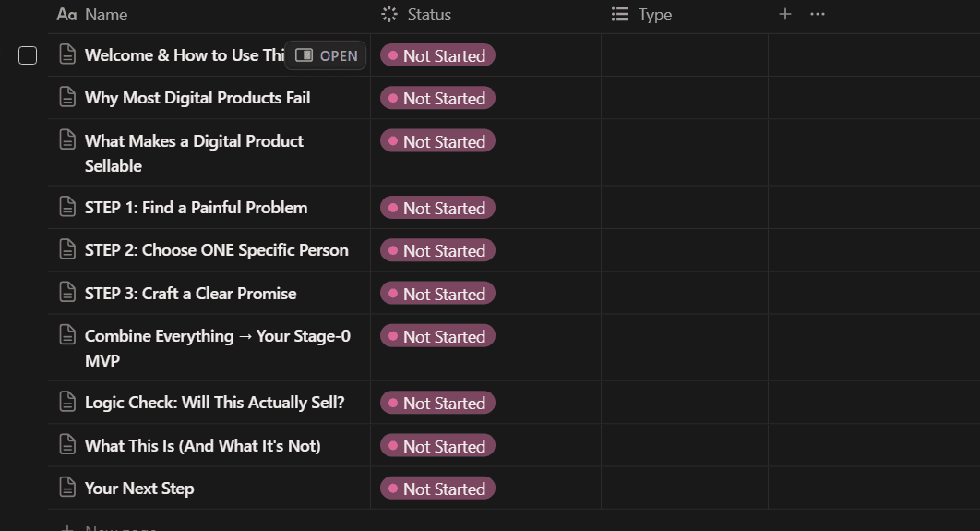This screenshot has height=531, width=980.
Task: Click the Name column header
Action: pyautogui.click(x=105, y=15)
